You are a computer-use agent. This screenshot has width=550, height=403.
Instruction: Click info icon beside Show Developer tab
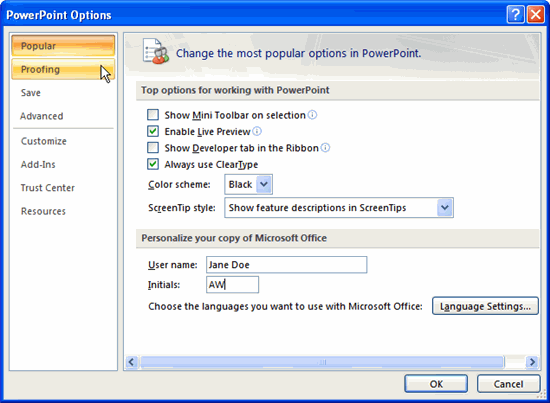[x=326, y=148]
